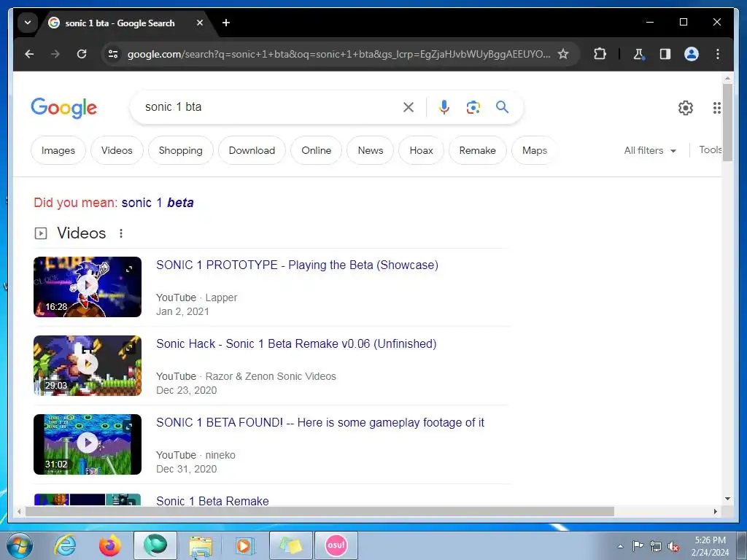
Task: Click the scroll down arrow
Action: tap(727, 499)
